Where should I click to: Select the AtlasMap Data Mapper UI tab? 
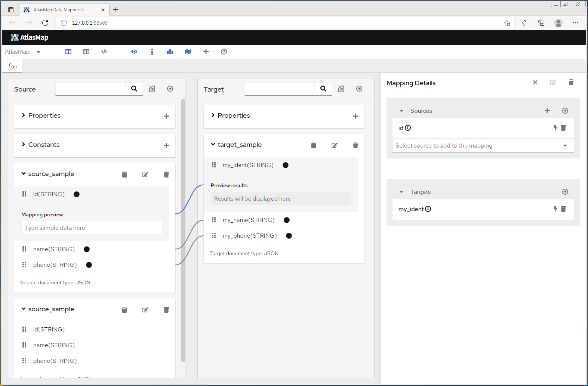(x=59, y=10)
